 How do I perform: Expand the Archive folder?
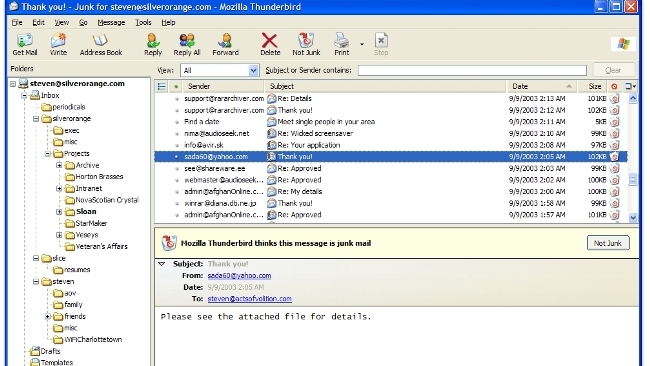59,165
